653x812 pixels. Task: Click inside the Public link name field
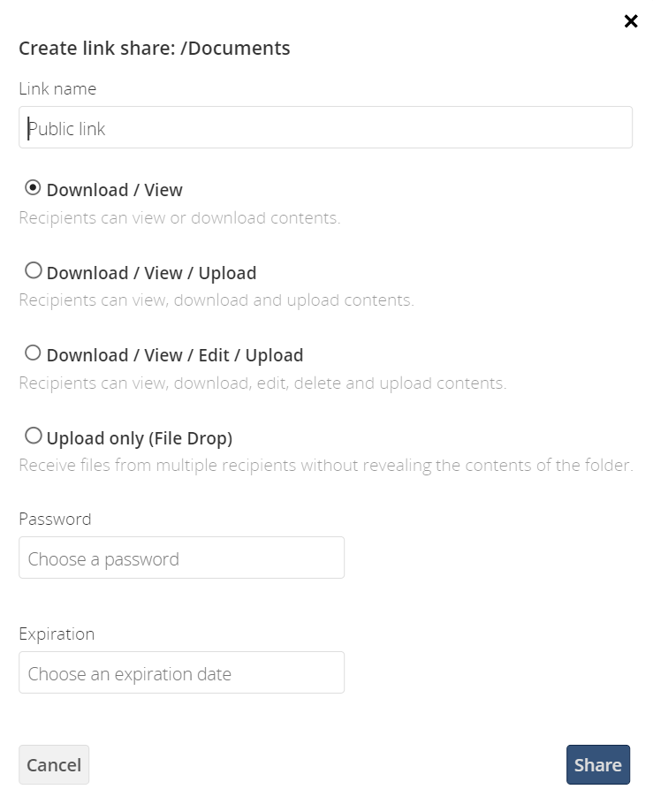325,127
